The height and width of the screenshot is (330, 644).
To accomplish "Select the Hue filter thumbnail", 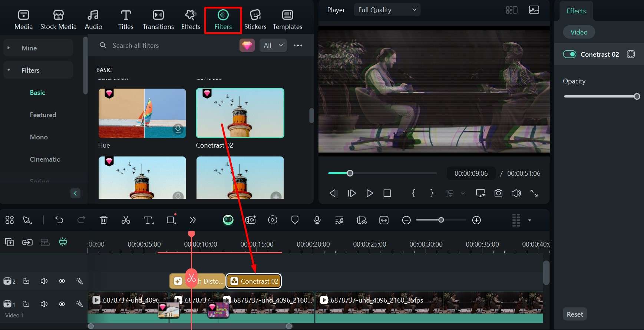I will [142, 113].
